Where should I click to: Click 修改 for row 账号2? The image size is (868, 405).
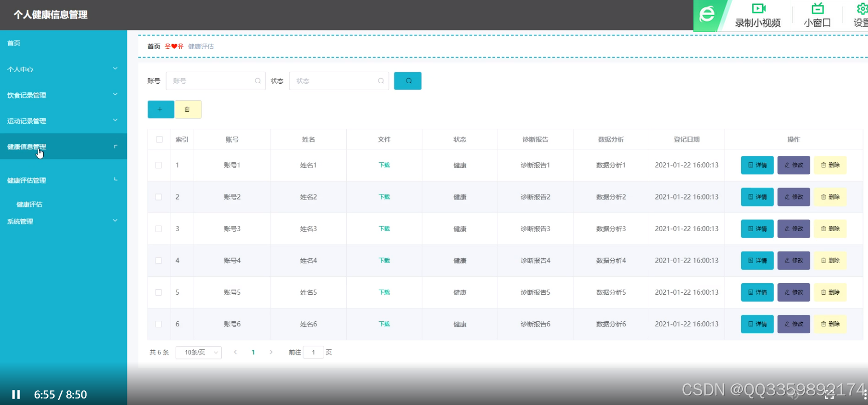point(794,197)
